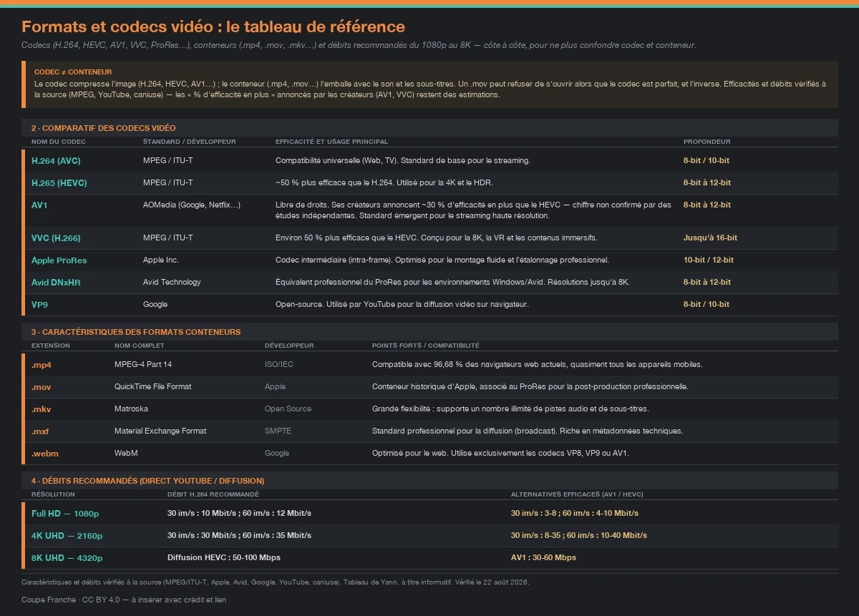Image resolution: width=859 pixels, height=616 pixels.
Task: Click the 'QuickTime File Format' full name
Action: click(x=153, y=387)
